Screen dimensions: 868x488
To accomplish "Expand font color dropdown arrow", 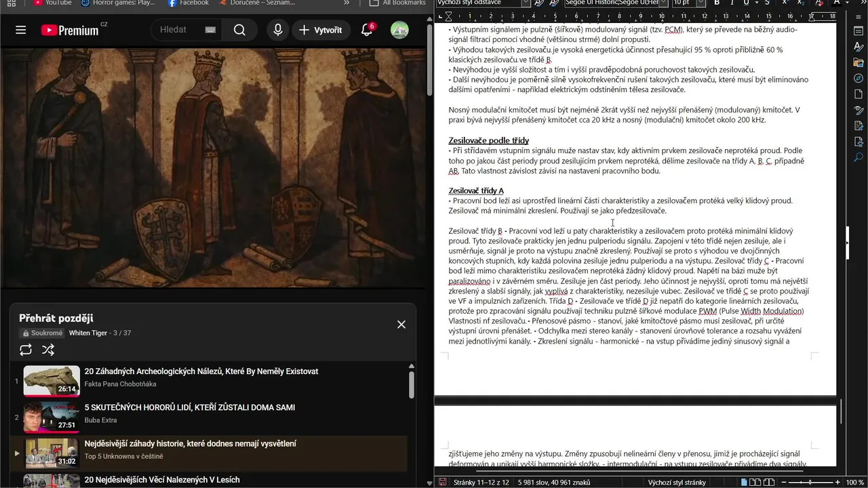I will [846, 3].
